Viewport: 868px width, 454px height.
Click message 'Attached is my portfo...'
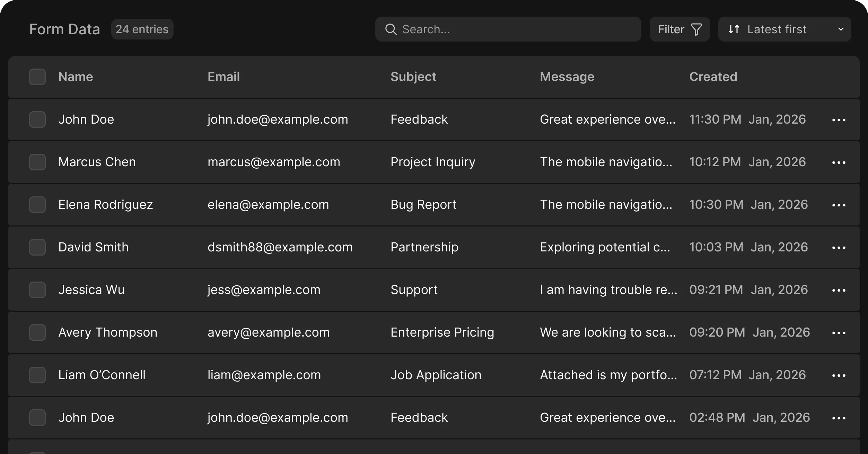click(x=608, y=375)
